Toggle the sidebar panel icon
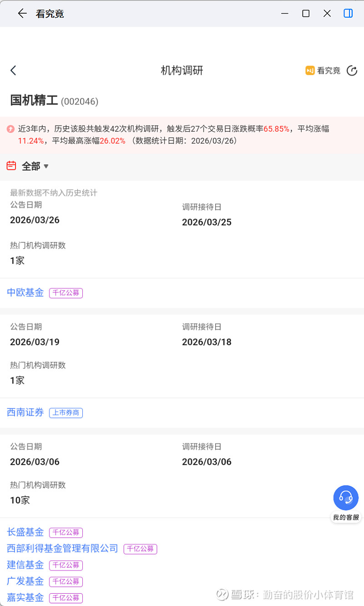The image size is (364, 606). tap(348, 14)
